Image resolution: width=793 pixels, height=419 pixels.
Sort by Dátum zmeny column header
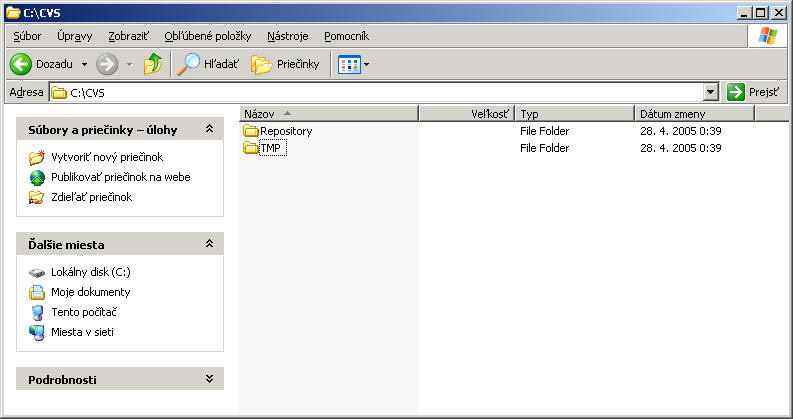(695, 114)
